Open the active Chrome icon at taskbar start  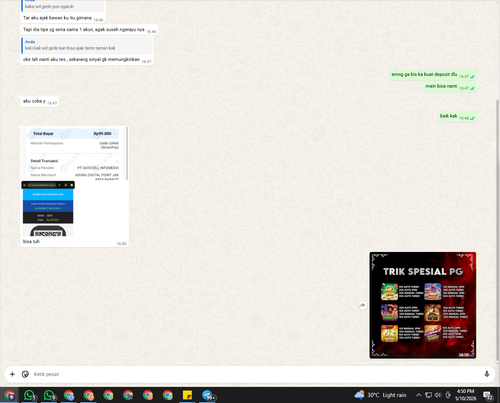[9, 395]
